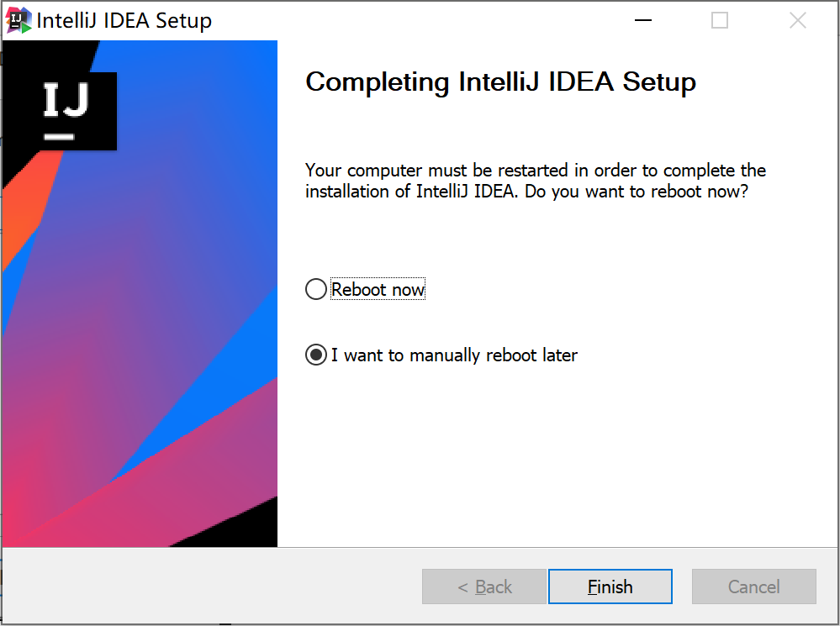Click the IntelliJ IDEA icon in the title bar
This screenshot has height=626, width=840.
point(18,19)
